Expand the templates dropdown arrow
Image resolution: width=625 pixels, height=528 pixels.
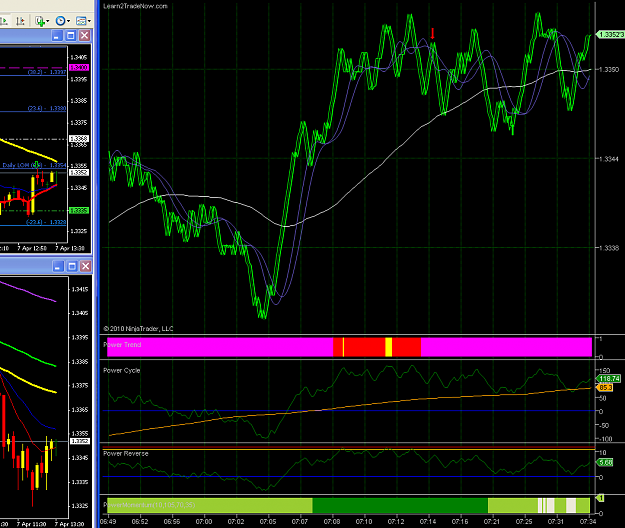tap(89, 22)
